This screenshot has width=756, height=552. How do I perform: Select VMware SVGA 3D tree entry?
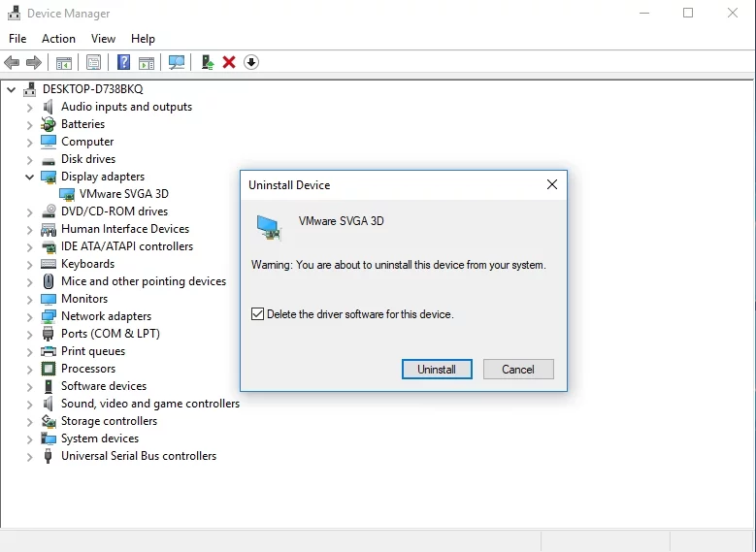point(124,194)
